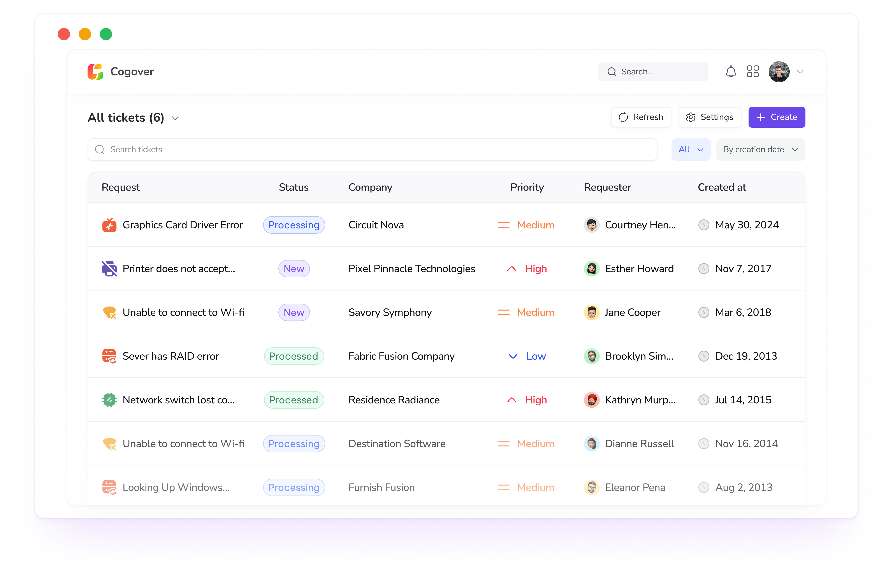Click the Created at column header

pos(722,187)
